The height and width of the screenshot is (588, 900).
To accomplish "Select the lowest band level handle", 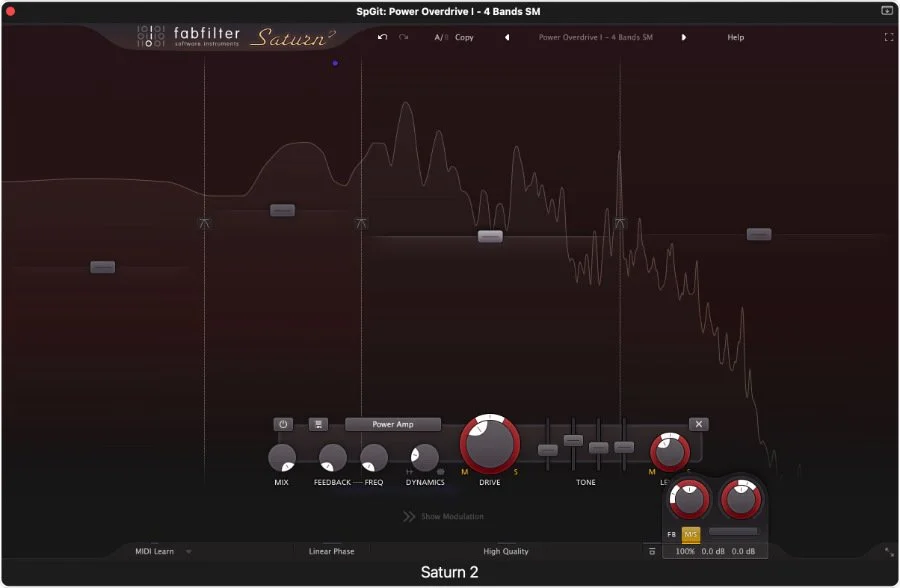I will 103,267.
